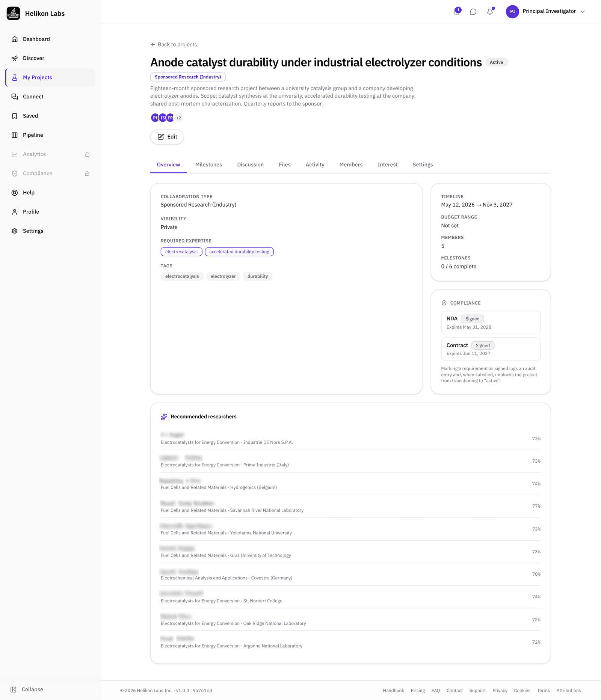
Task: Click the PI user avatar in header
Action: 512,12
